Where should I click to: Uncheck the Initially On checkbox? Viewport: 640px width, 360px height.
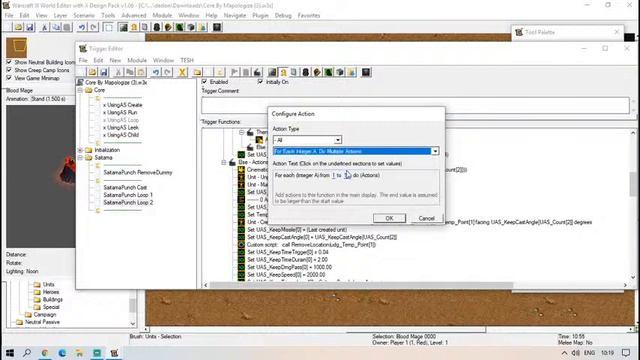pyautogui.click(x=260, y=82)
